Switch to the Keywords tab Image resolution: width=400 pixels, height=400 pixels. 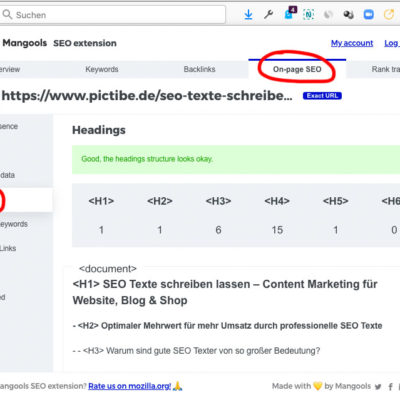(102, 69)
